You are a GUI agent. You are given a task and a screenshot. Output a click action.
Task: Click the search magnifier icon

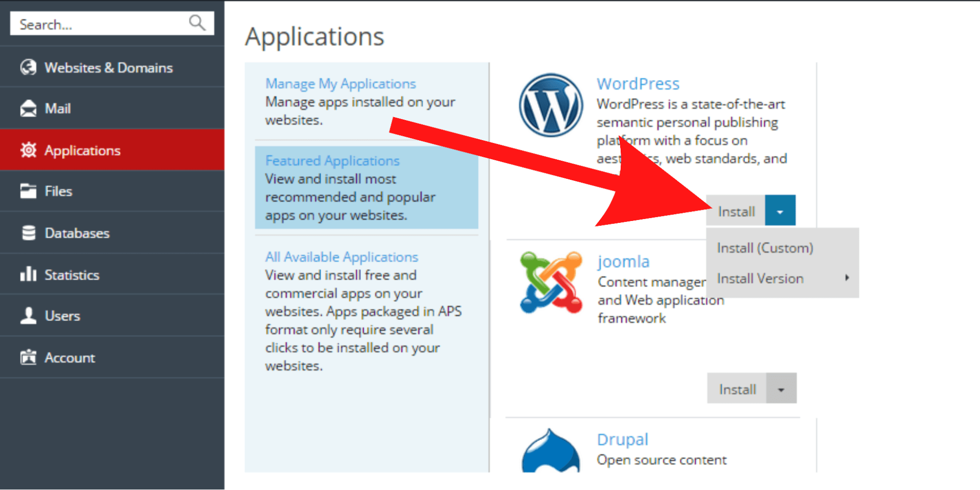pyautogui.click(x=197, y=23)
